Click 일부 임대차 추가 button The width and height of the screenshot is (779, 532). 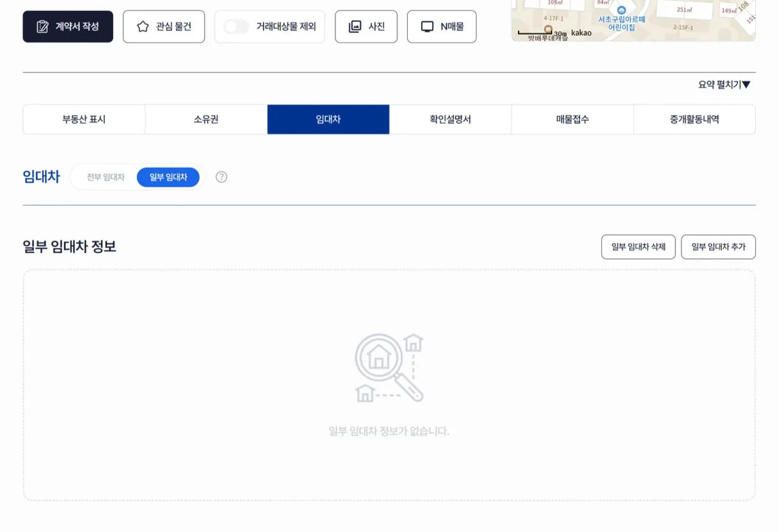tap(718, 247)
